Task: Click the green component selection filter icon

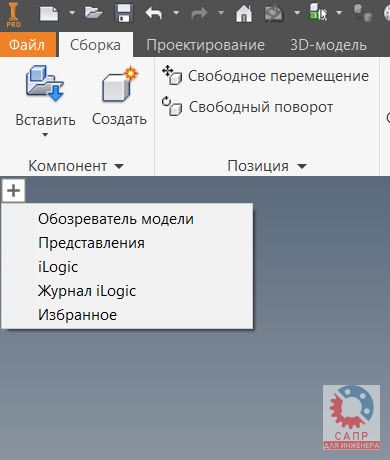Action: click(x=318, y=13)
